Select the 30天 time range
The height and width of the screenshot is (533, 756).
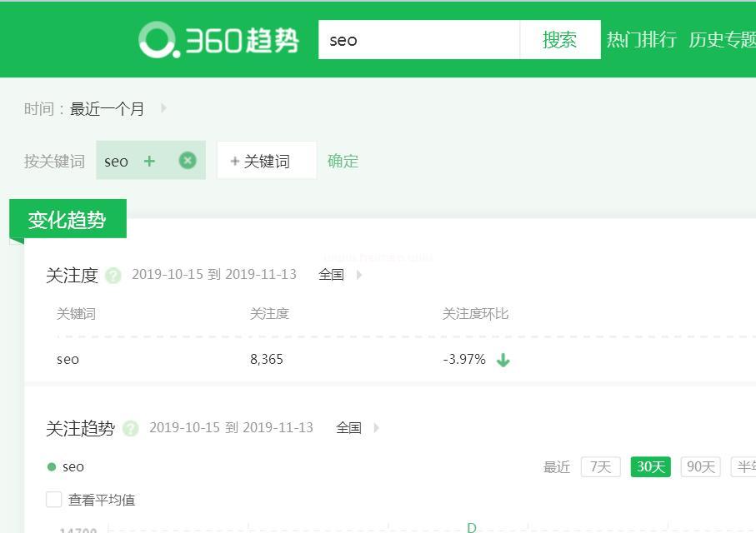point(650,467)
